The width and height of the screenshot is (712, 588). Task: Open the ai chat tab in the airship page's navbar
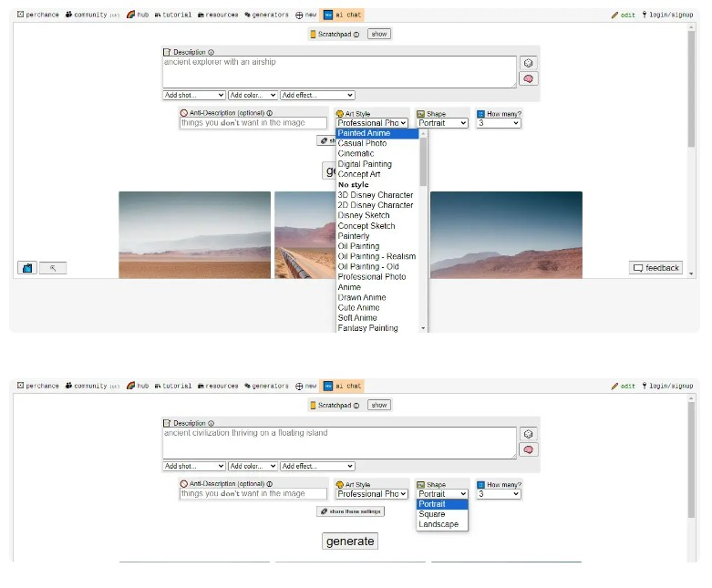(x=342, y=15)
